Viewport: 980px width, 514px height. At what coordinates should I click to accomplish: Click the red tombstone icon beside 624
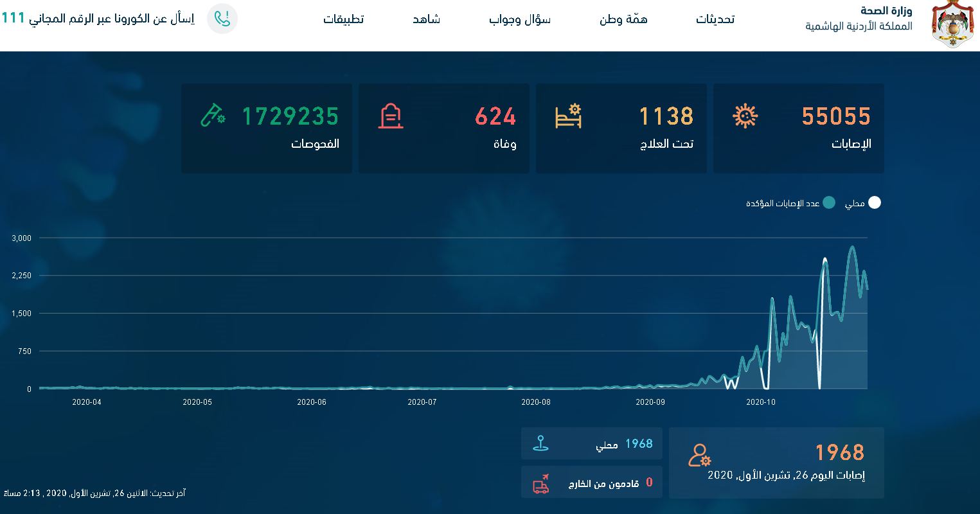click(391, 116)
